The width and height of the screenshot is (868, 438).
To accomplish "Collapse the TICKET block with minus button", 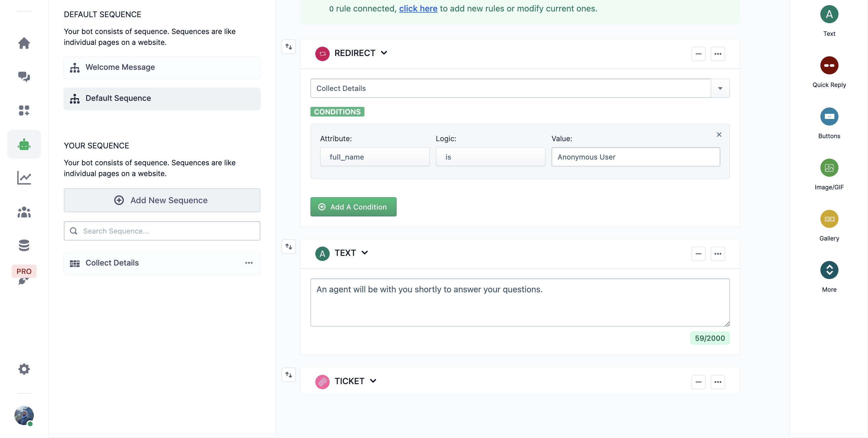I will point(698,382).
